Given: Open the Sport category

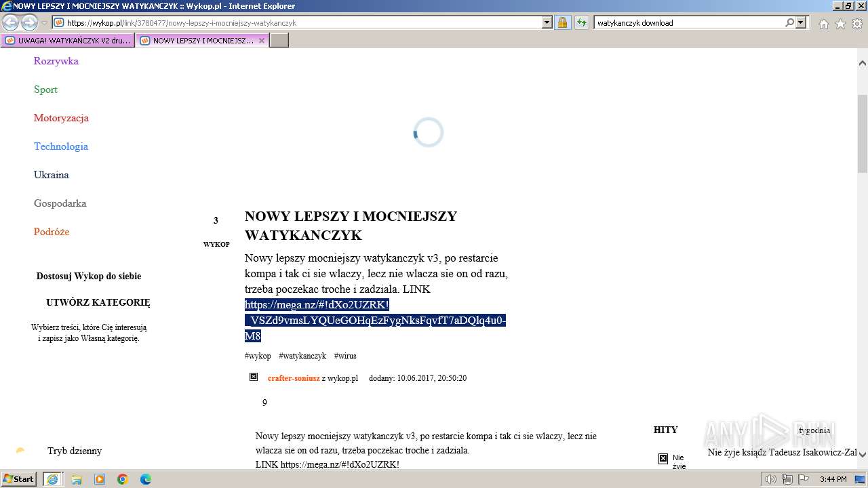Looking at the screenshot, I should [45, 89].
